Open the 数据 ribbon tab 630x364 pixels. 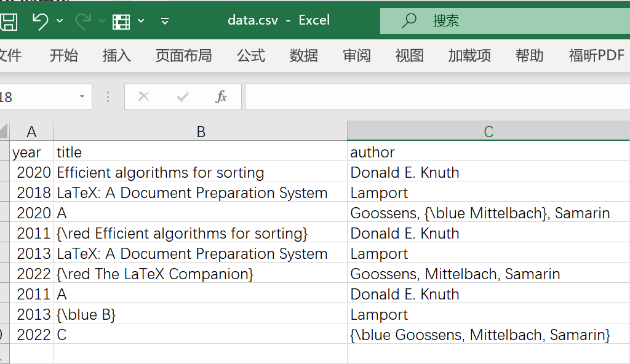(304, 55)
